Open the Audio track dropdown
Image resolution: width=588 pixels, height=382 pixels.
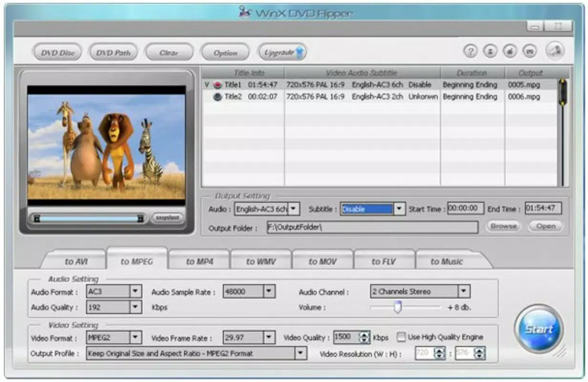tap(294, 209)
